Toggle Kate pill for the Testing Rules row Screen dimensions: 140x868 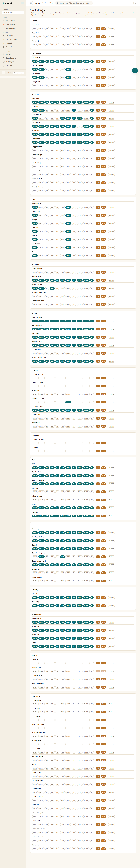click(103, 280)
